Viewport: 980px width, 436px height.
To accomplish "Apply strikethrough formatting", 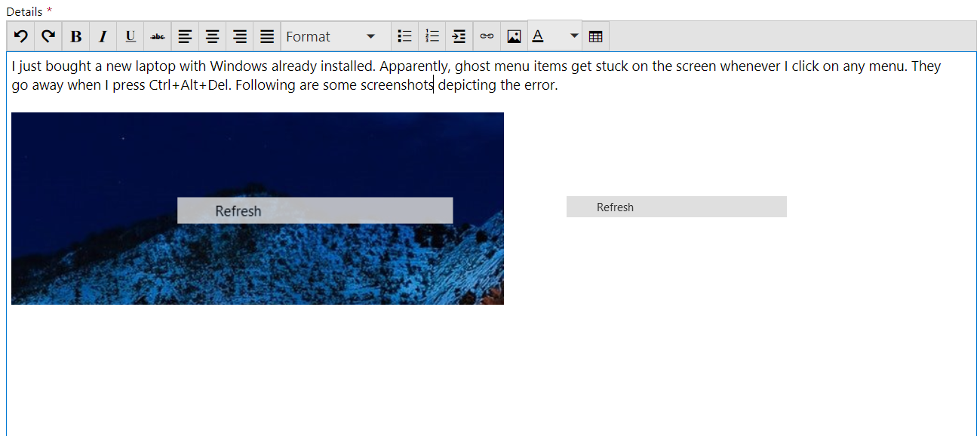I will [158, 36].
